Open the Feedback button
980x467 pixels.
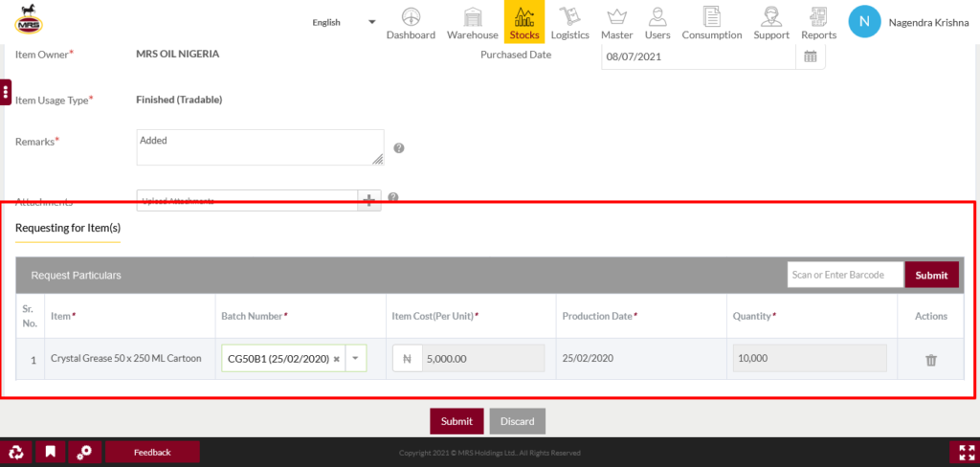152,452
